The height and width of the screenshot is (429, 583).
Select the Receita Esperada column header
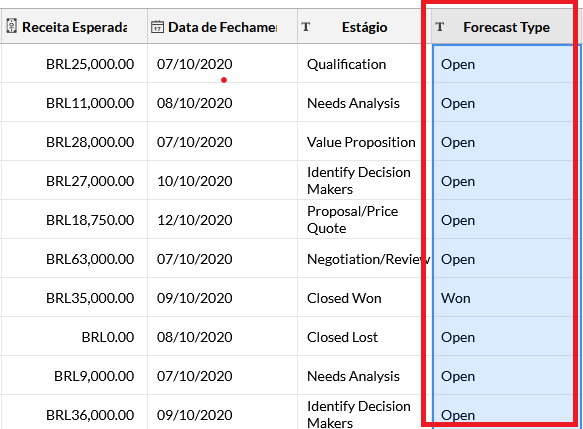[74, 26]
